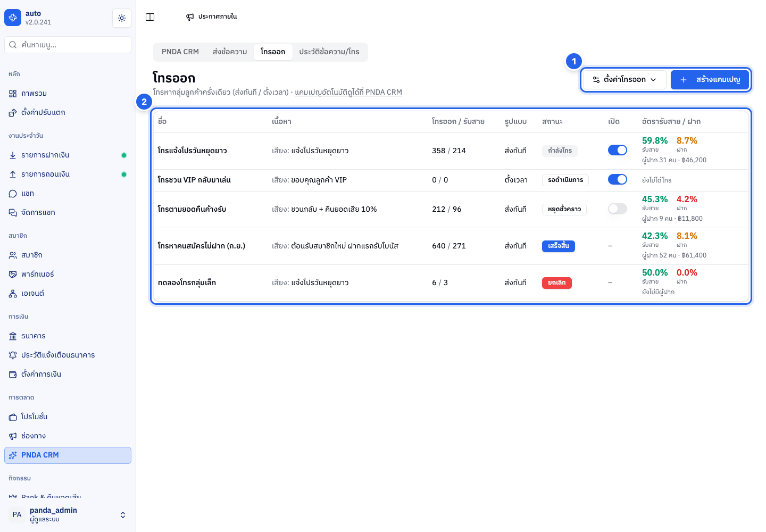
Task: Select โทรหาคนสมัครไม่ฝาก (ก.ย.) campaign name
Action: point(202,246)
